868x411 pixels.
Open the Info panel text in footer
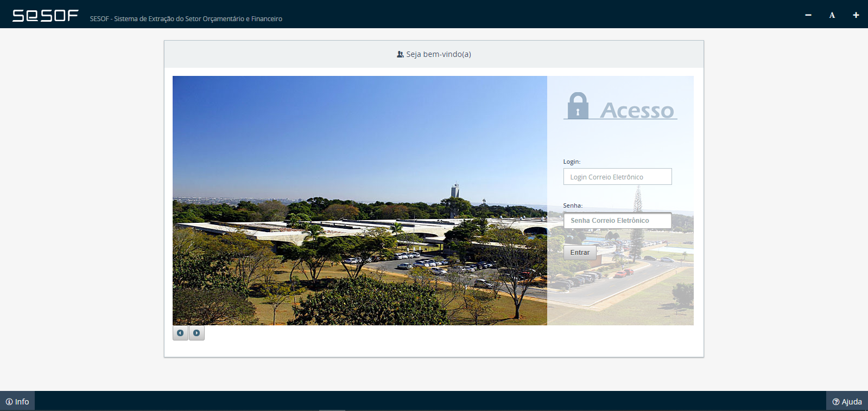pyautogui.click(x=22, y=402)
